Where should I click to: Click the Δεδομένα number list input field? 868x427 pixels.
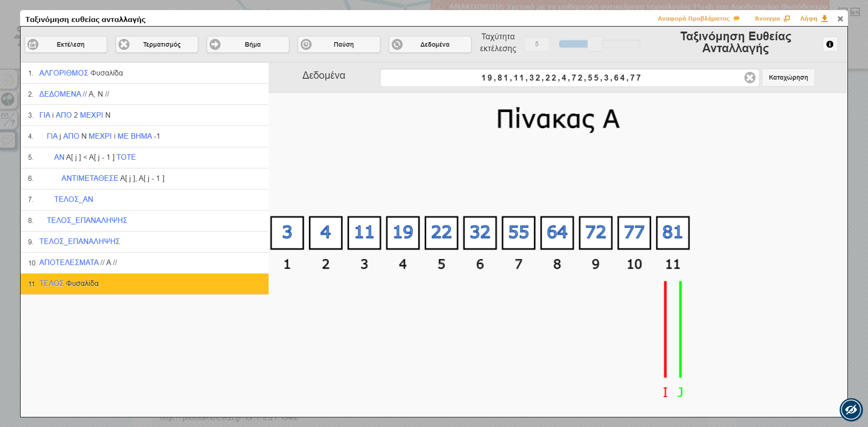pyautogui.click(x=561, y=78)
